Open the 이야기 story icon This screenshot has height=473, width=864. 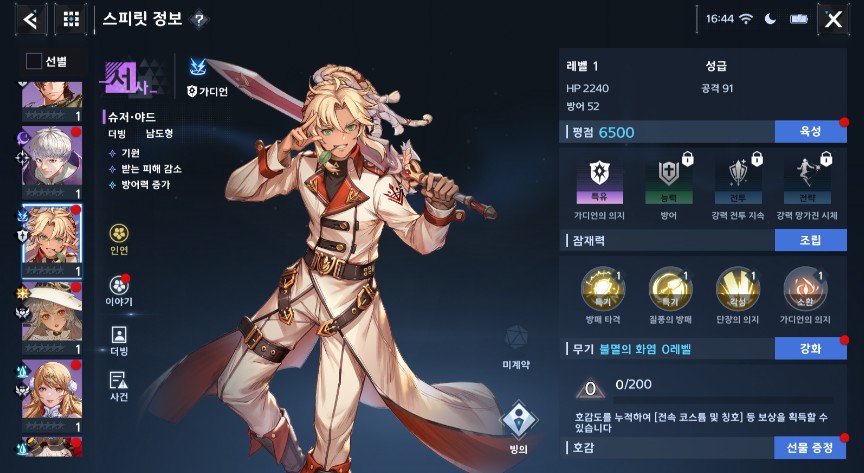pyautogui.click(x=119, y=291)
